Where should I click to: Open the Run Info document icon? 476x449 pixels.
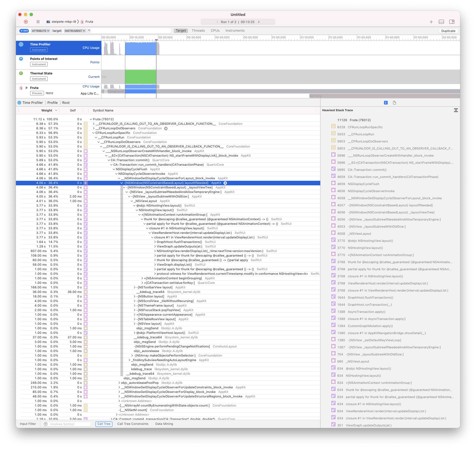pos(394,103)
